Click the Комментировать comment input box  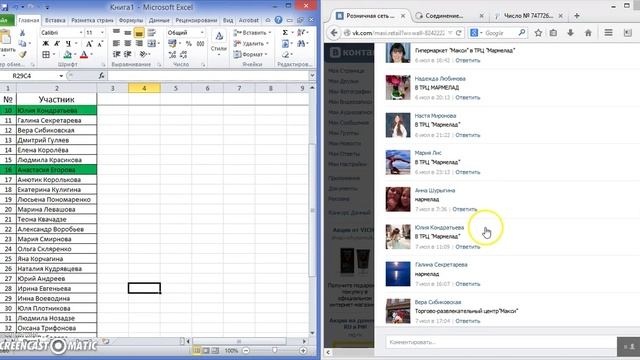tap(501, 342)
